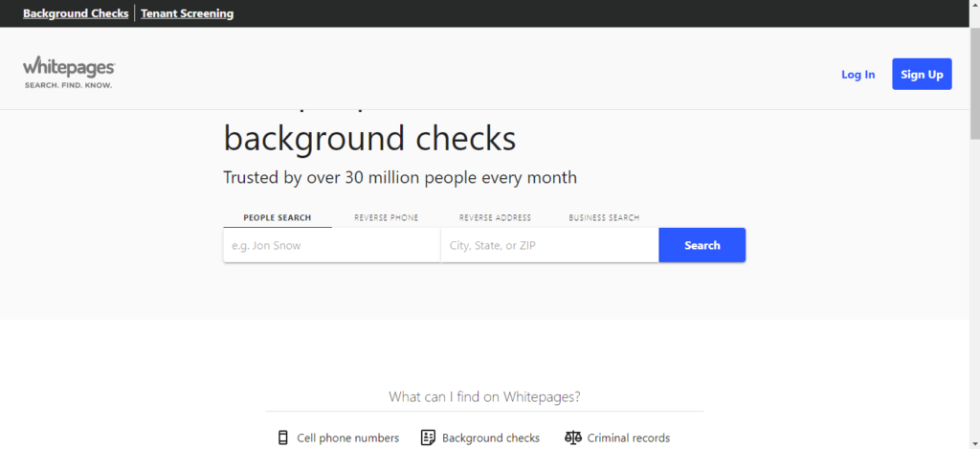Click the Background checks text below the heading
Viewport: 980px width, 449px height.
click(x=491, y=438)
